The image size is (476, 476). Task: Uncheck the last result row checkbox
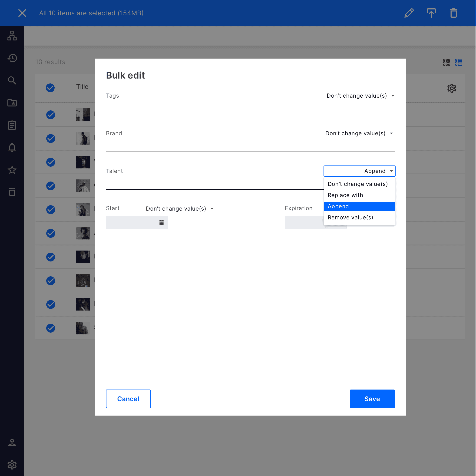50,328
